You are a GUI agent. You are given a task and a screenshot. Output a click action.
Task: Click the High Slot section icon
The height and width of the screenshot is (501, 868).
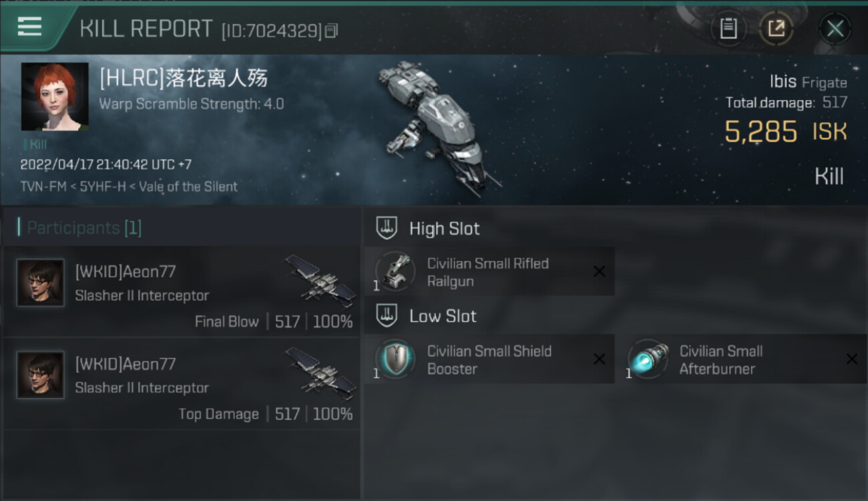[x=387, y=228]
